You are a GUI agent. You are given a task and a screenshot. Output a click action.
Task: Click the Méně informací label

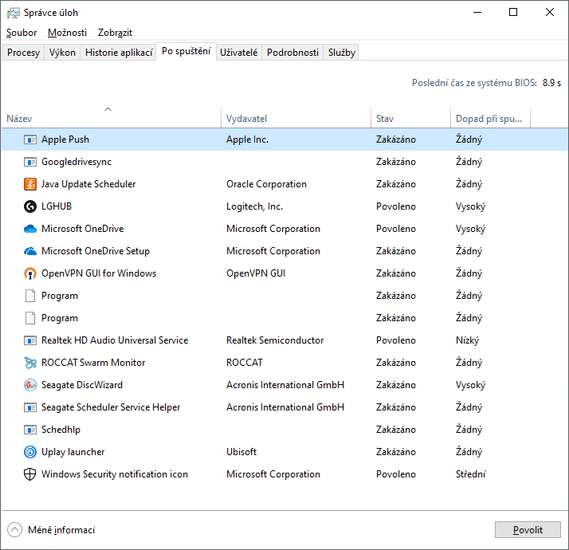61,530
